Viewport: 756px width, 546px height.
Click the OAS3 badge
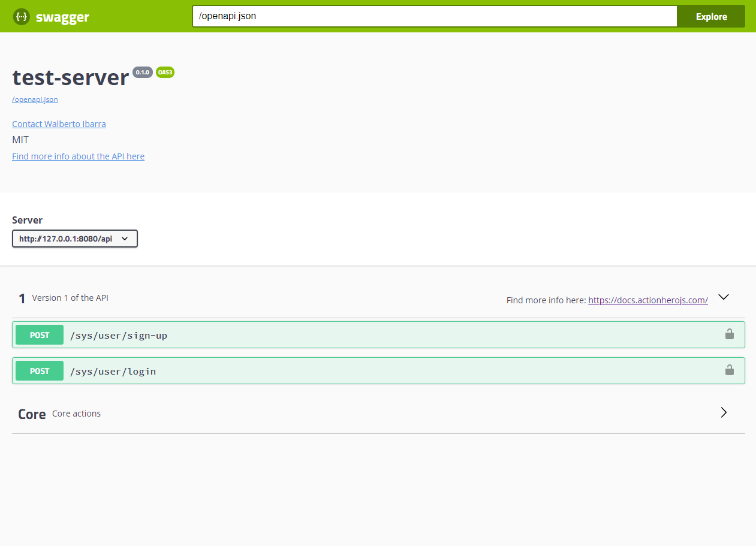point(165,73)
